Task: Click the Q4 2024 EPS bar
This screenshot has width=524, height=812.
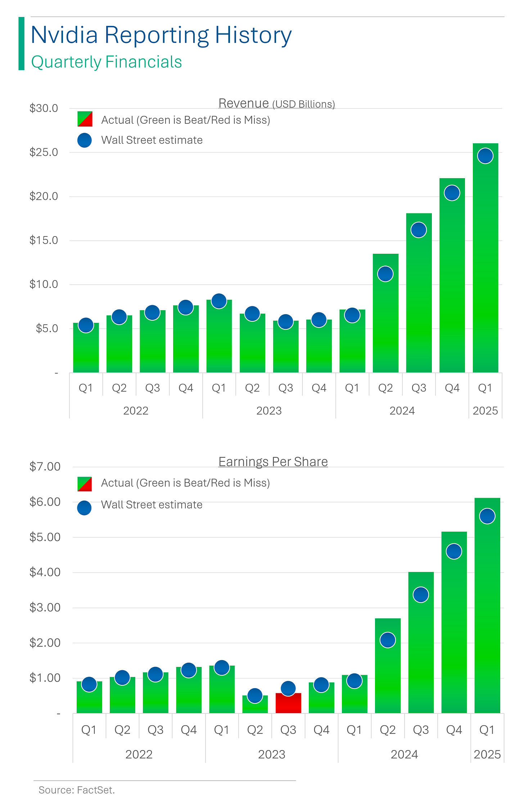Action: 454,622
